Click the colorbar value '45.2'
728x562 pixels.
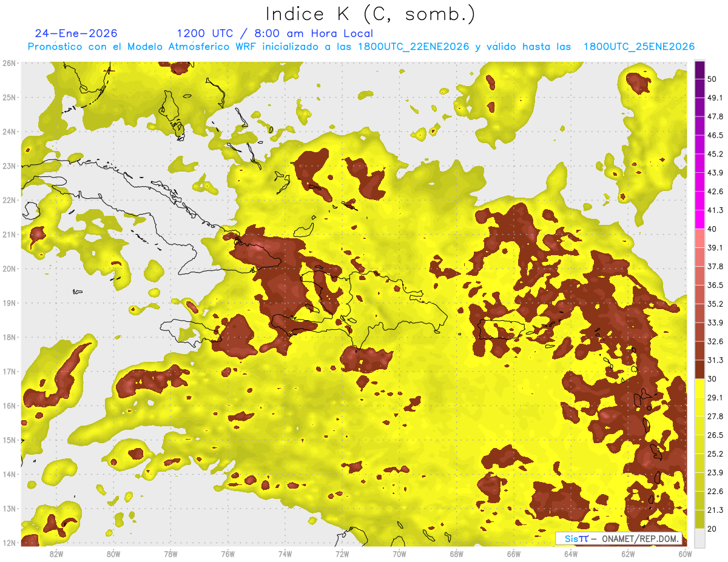coord(715,154)
